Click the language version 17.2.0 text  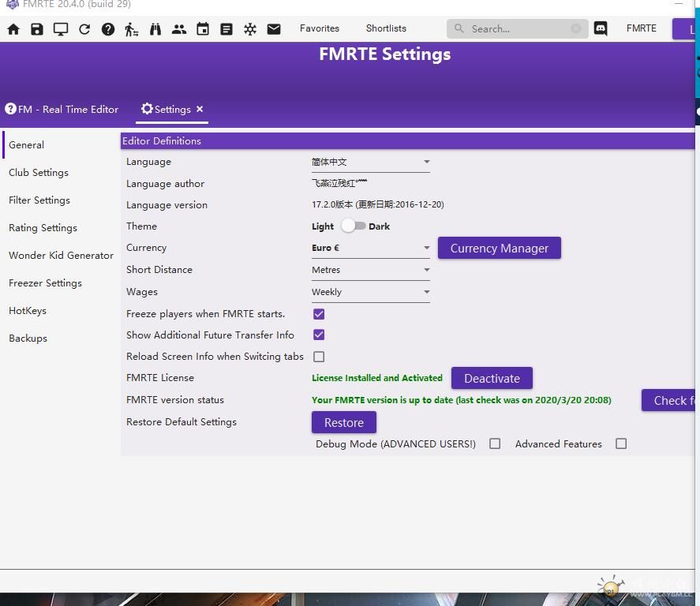click(378, 205)
